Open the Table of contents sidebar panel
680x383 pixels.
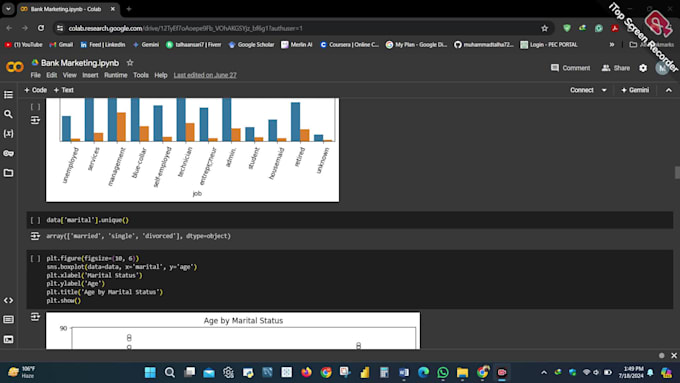point(8,95)
